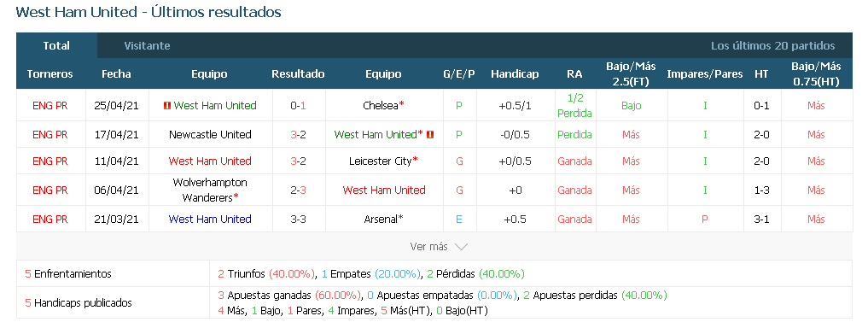Open Newcastle United team link
Image resolution: width=868 pixels, height=328 pixels.
[x=210, y=134]
